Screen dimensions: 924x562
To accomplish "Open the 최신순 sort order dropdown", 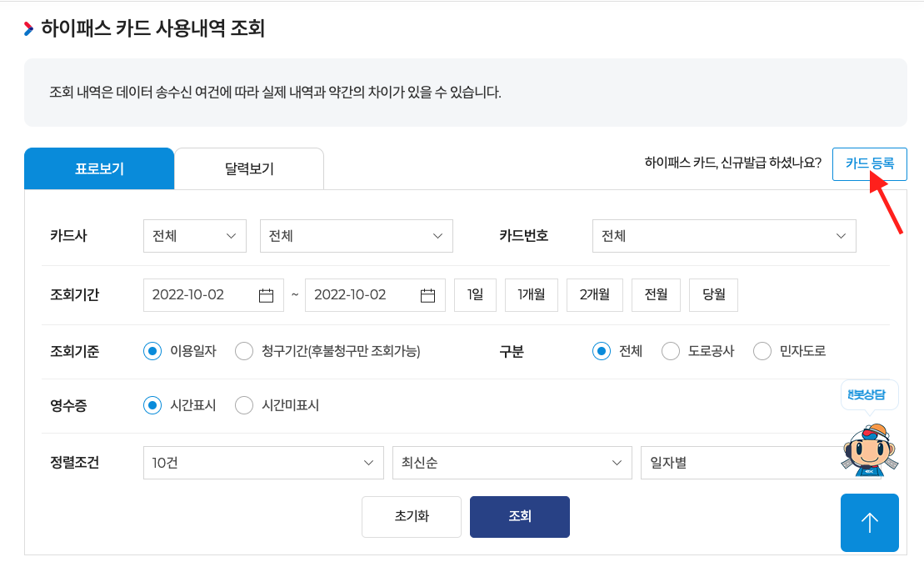I will (x=512, y=462).
